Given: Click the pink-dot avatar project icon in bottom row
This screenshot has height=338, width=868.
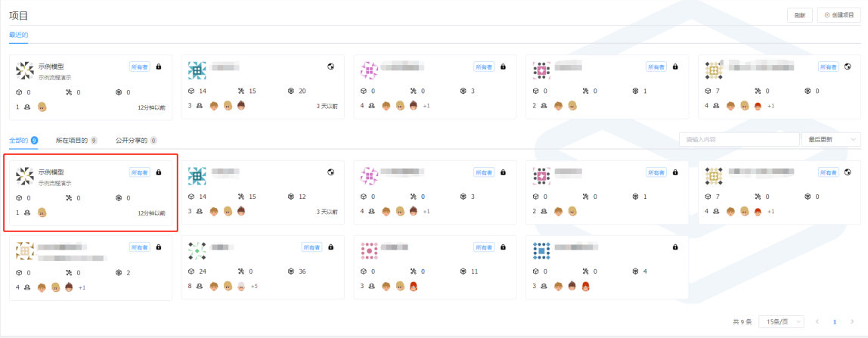Looking at the screenshot, I should click(x=369, y=250).
